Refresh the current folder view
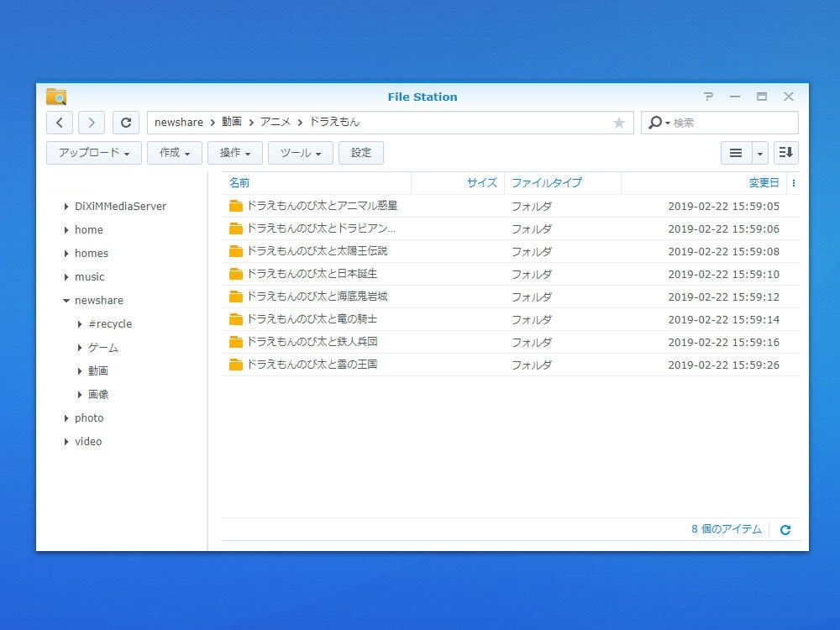This screenshot has width=840, height=630. [125, 123]
